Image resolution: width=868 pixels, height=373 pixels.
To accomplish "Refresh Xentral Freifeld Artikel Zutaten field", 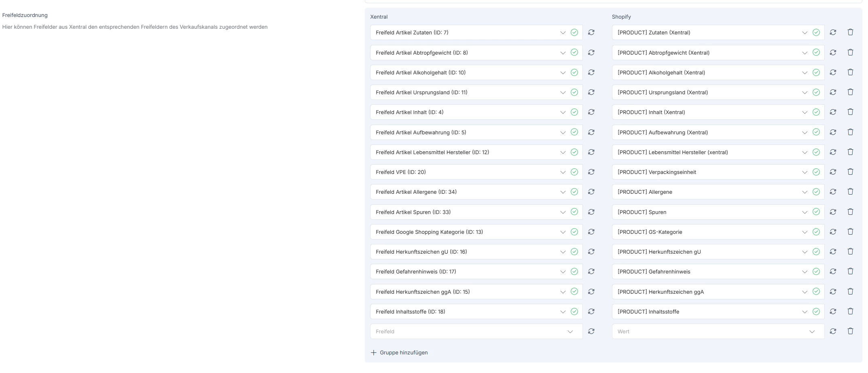I will pos(591,32).
